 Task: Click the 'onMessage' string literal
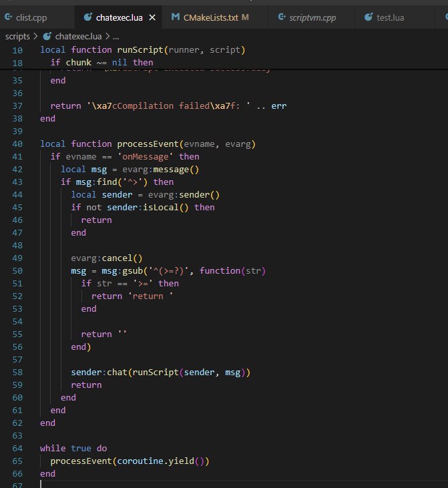146,157
